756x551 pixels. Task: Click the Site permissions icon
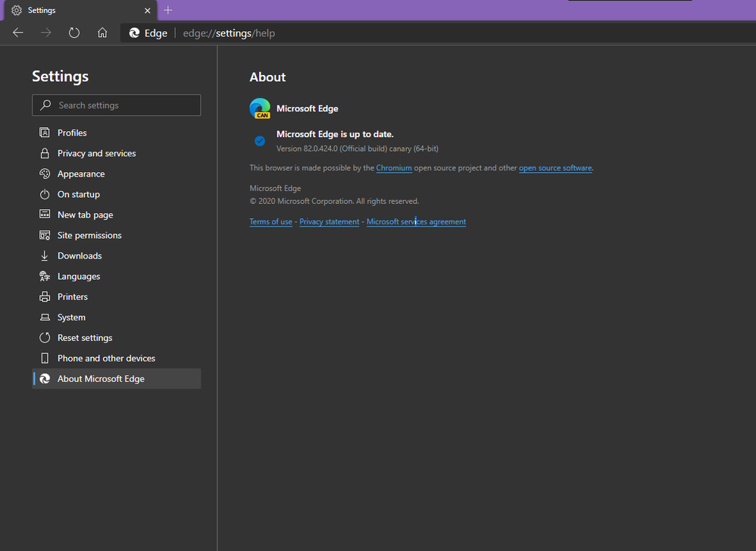(45, 236)
